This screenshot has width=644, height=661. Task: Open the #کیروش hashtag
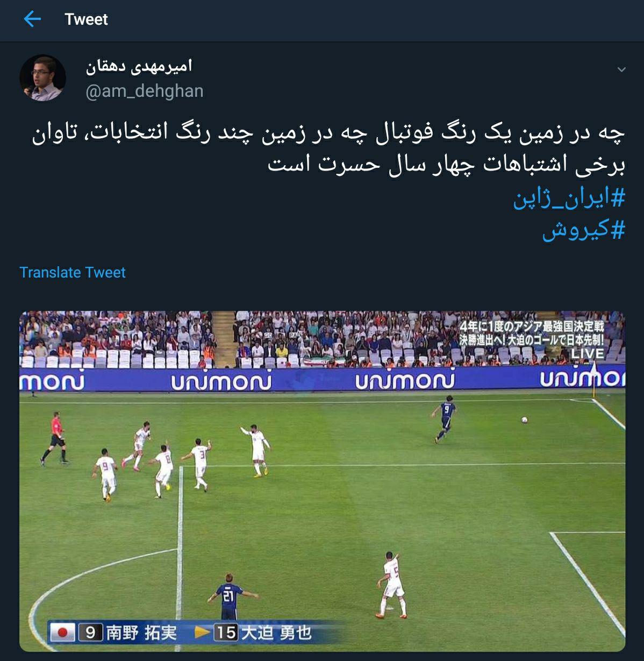point(584,230)
